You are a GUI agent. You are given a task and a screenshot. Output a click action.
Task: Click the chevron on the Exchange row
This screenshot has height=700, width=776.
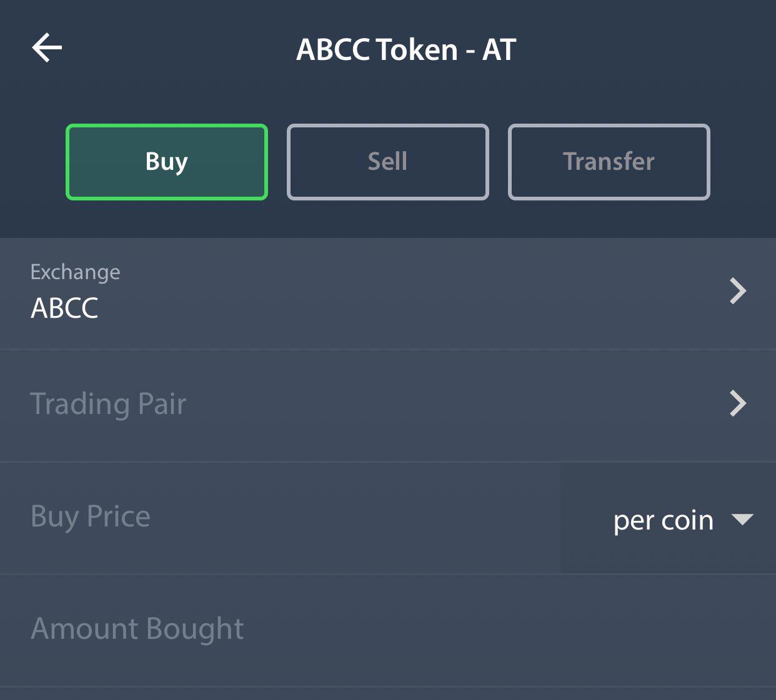pos(738,291)
